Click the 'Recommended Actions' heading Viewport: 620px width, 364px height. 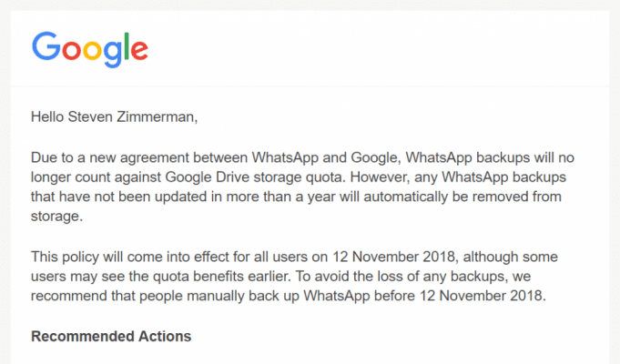click(111, 337)
